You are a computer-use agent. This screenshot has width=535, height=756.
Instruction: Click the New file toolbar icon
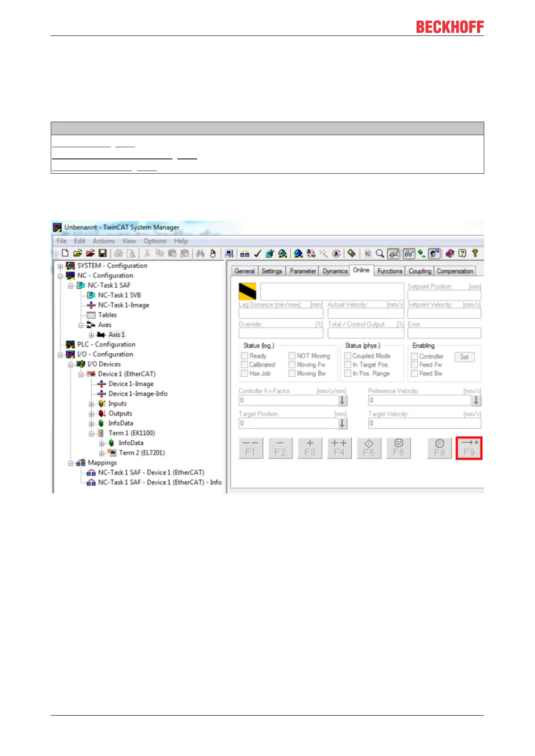(65, 254)
